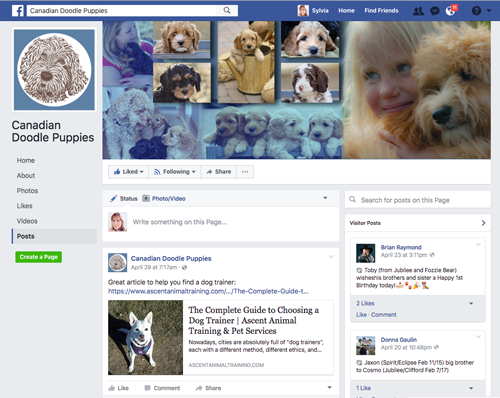Click the Complete Guide article headline
Viewport: 500px width, 398px height.
(254, 320)
